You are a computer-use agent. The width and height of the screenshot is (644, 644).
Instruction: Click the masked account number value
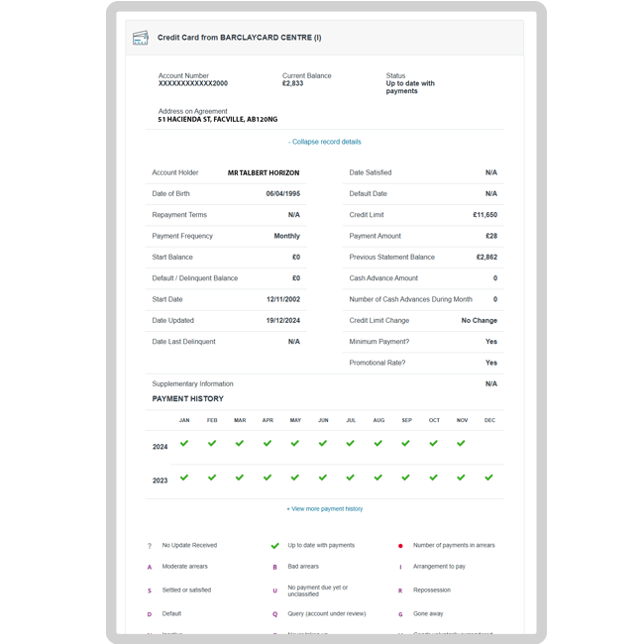(x=193, y=83)
